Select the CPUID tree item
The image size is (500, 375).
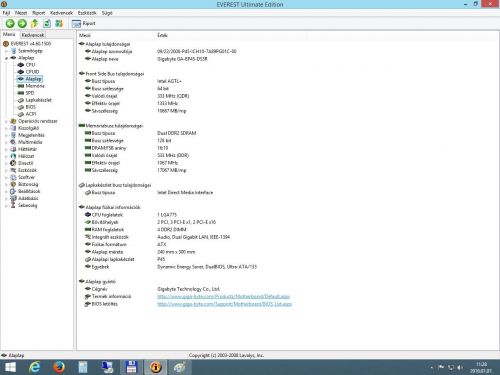(x=32, y=72)
